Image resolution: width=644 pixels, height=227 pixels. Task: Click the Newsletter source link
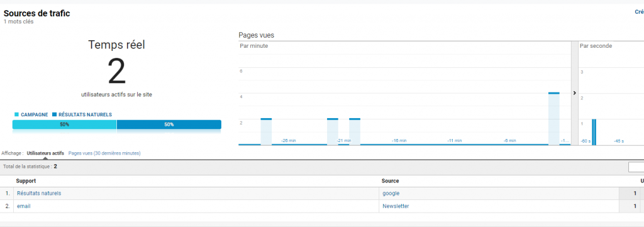click(396, 206)
